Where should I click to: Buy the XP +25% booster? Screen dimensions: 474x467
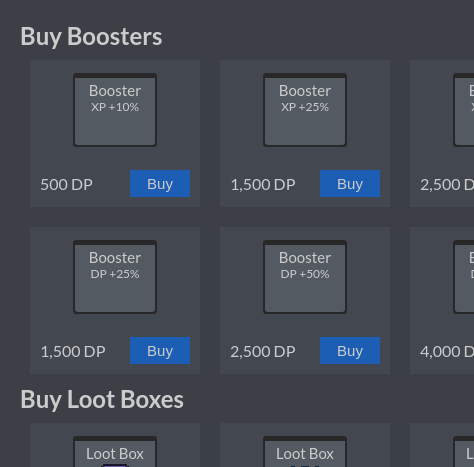350,184
